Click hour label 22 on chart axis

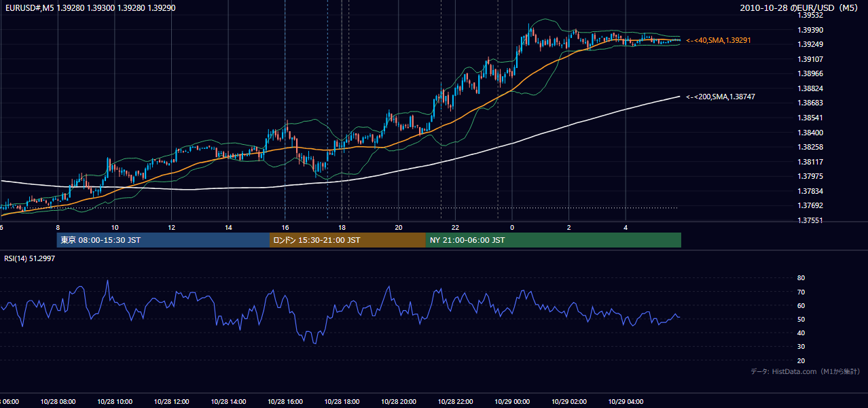455,227
